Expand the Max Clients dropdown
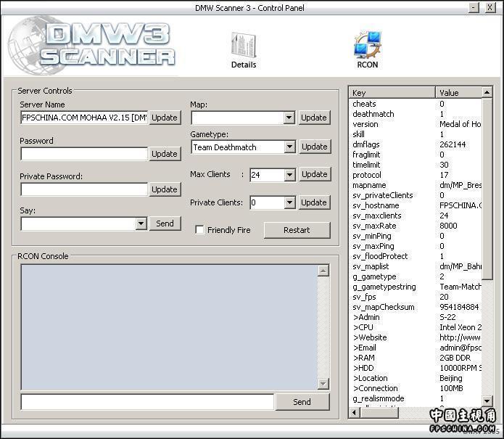 289,175
